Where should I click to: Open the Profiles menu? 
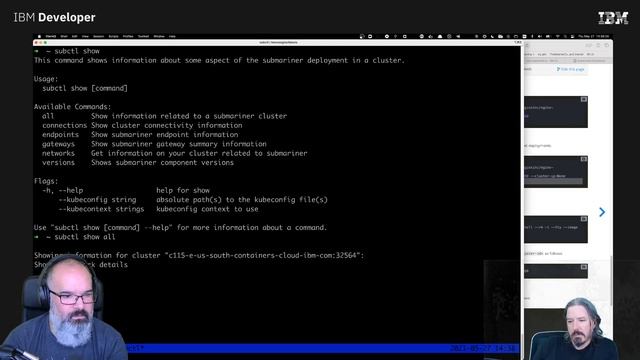(x=128, y=36)
